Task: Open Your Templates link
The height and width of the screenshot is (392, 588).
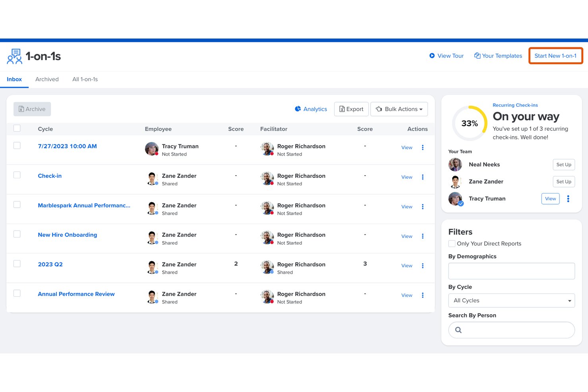Action: (x=498, y=56)
